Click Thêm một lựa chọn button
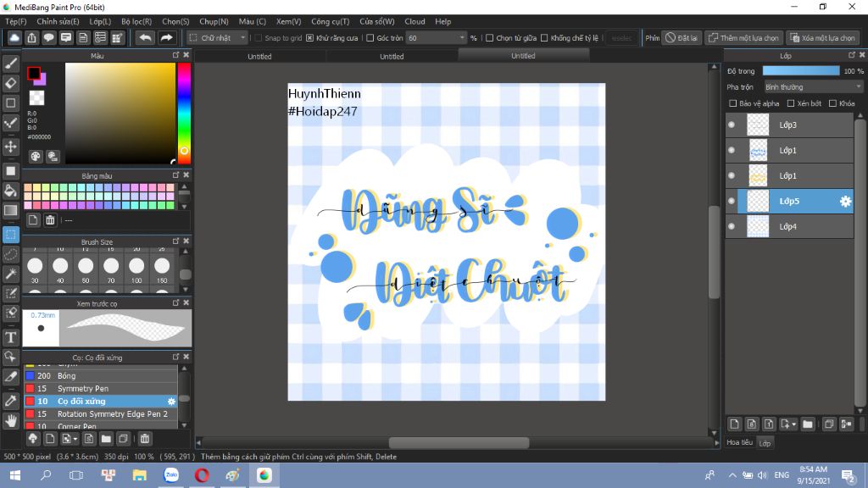868x488 pixels. tap(744, 38)
